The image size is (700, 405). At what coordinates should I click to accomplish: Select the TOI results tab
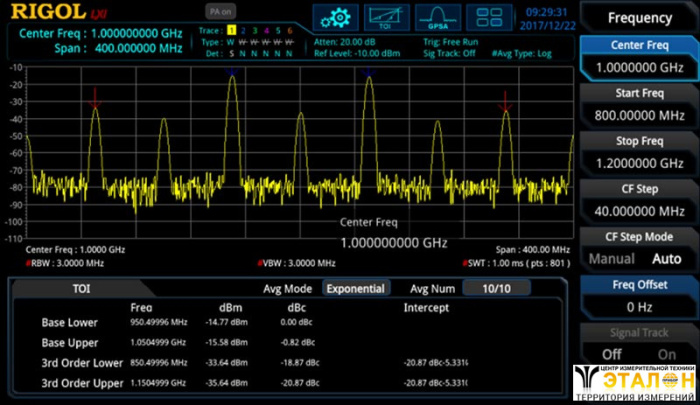pyautogui.click(x=81, y=288)
